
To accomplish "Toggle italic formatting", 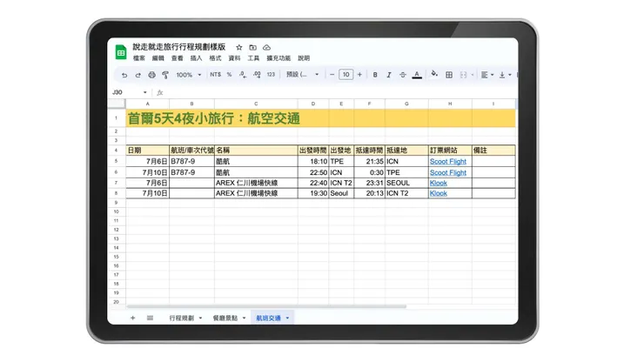I will 388,75.
